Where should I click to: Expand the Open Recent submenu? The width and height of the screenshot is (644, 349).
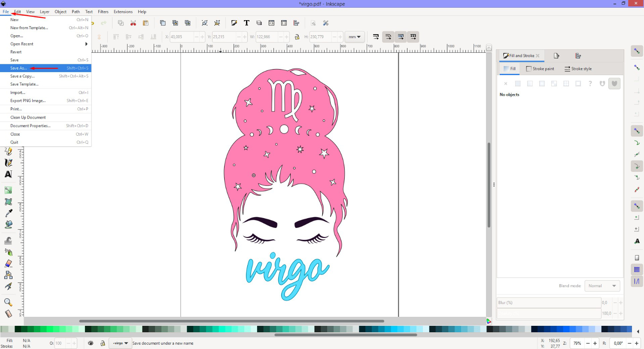[x=46, y=44]
